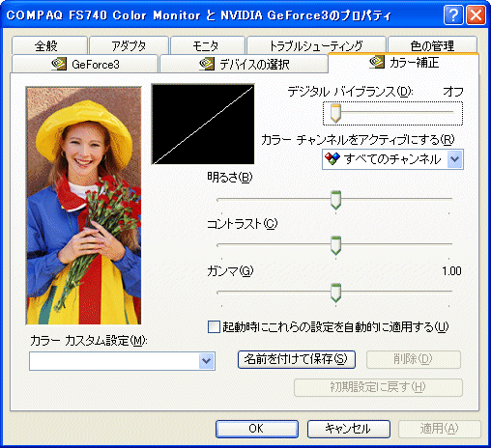Click the colored diamonds icon in the channel combo box
The width and height of the screenshot is (491, 448).
pyautogui.click(x=332, y=158)
